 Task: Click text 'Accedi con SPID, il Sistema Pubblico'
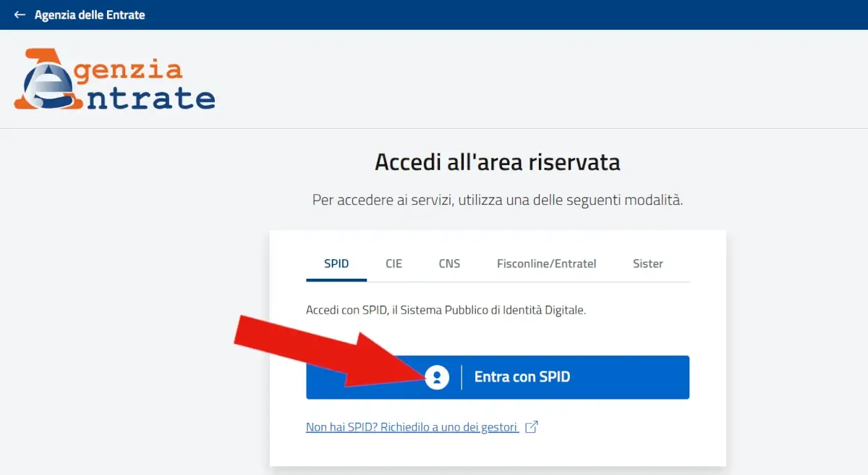point(398,310)
